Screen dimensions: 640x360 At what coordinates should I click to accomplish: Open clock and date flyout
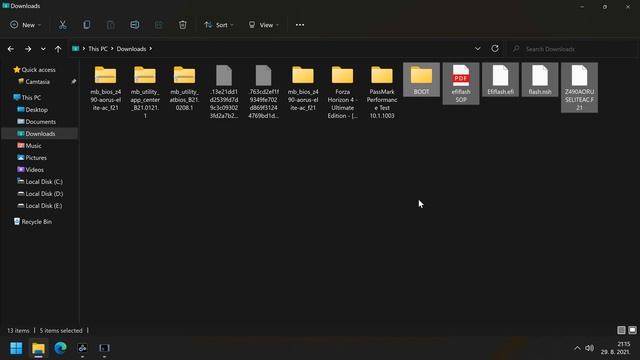pos(617,348)
